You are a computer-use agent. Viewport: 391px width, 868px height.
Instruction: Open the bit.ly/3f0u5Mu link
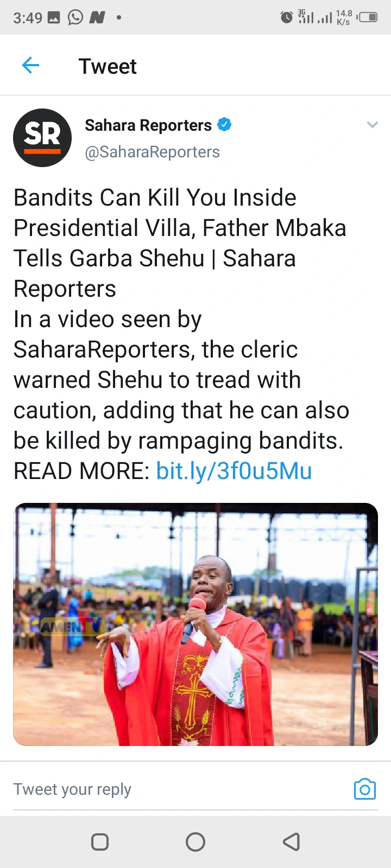point(234,471)
